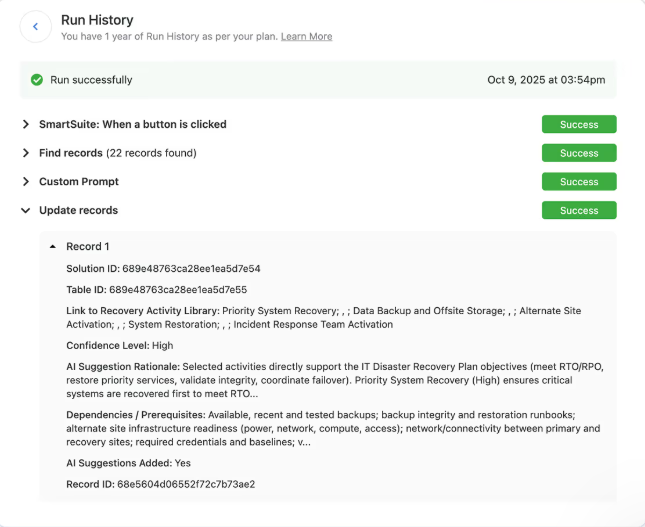Click the plan Run History subtitle text
The width and height of the screenshot is (645, 527).
(169, 37)
